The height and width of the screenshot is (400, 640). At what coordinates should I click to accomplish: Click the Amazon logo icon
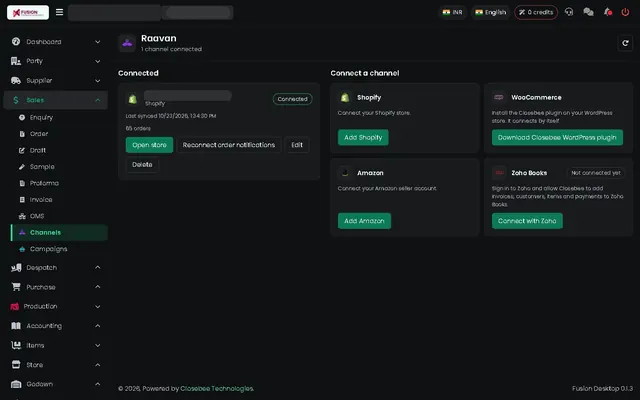(x=345, y=173)
